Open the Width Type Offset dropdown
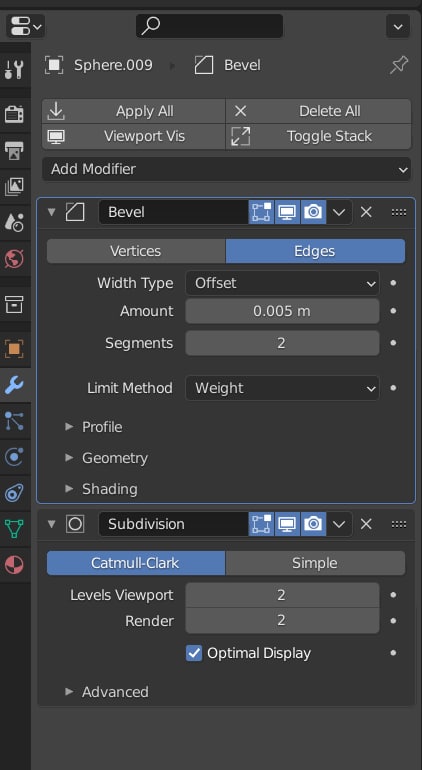This screenshot has height=770, width=422. (282, 283)
